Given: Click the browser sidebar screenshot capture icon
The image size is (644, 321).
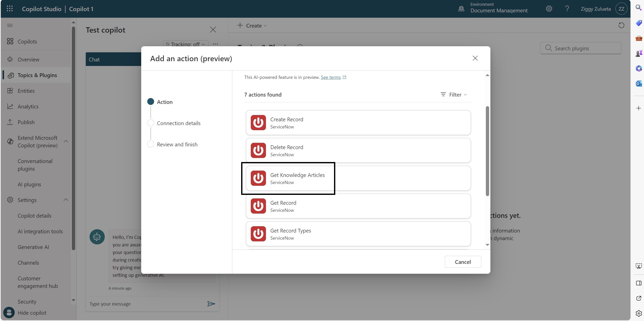Looking at the screenshot, I should tap(638, 266).
